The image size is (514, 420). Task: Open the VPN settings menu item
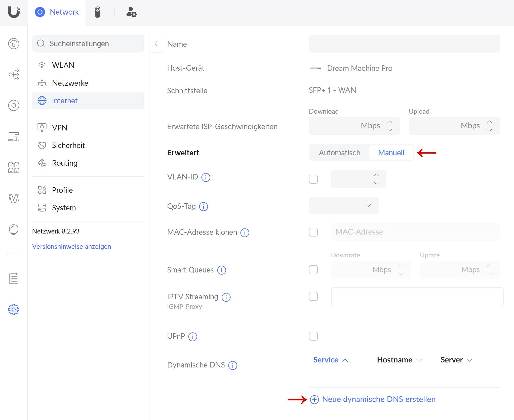(60, 128)
